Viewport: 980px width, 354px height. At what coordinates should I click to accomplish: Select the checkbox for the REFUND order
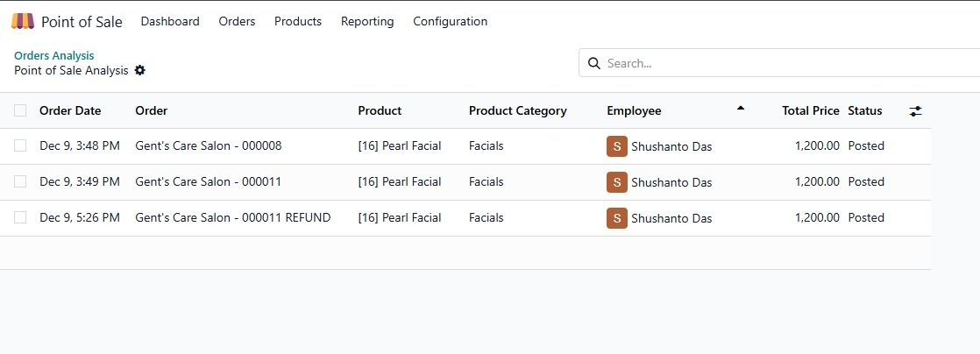[x=20, y=218]
